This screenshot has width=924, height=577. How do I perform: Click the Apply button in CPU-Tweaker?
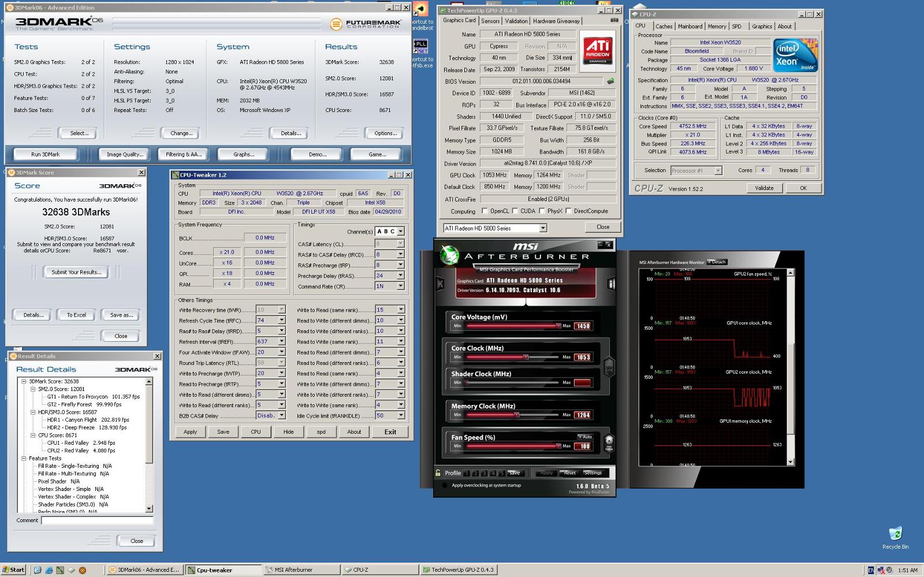click(190, 431)
